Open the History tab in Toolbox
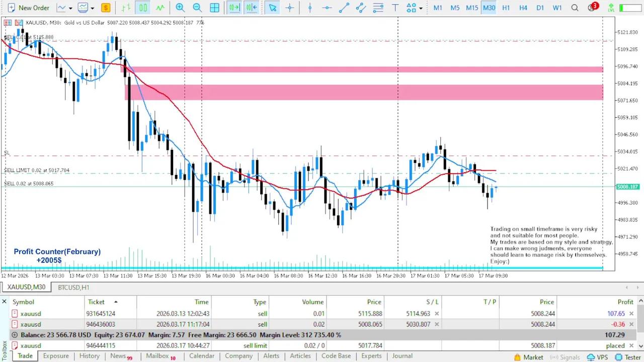This screenshot has height=362, width=644. point(89,356)
